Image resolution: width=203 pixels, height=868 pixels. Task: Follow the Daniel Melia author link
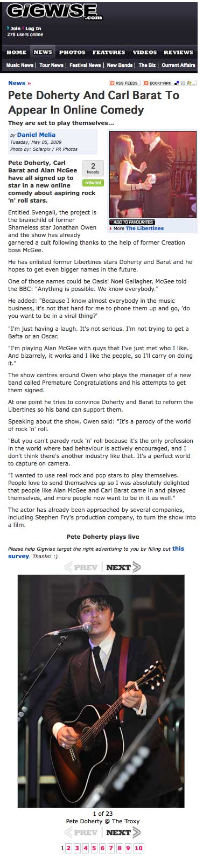[36, 135]
